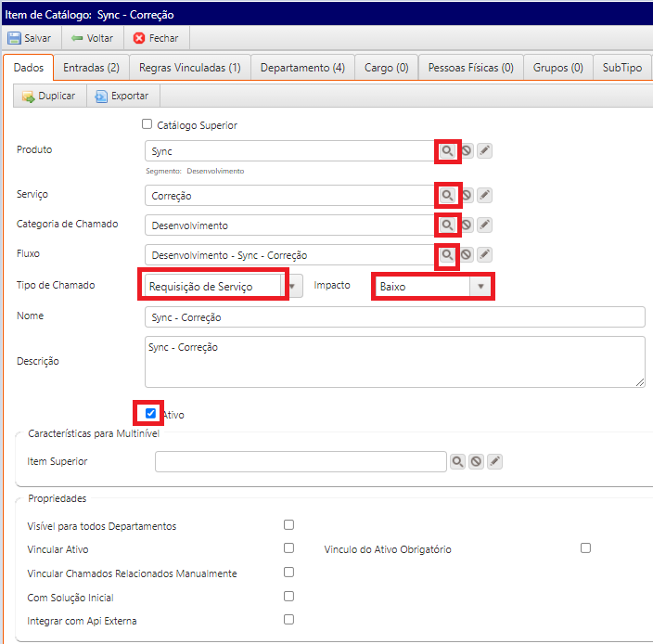
Task: Clear the Serviço field with its block icon
Action: 467,195
